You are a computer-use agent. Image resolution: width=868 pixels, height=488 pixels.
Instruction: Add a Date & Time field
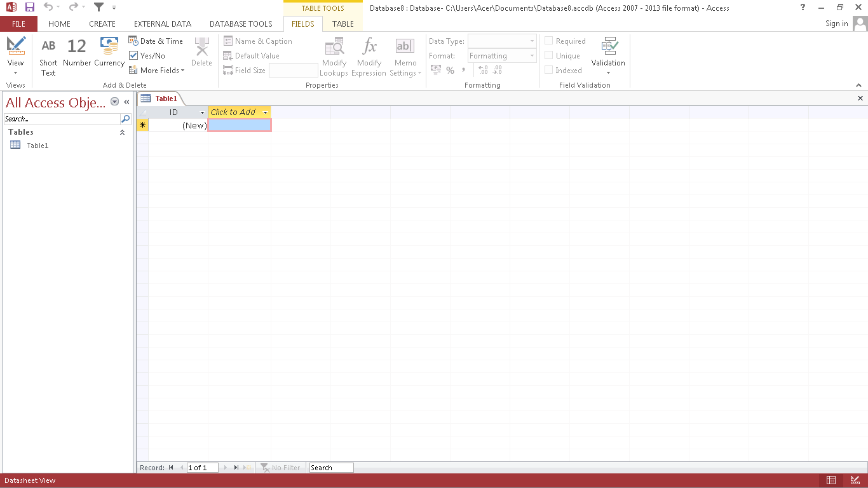coord(156,41)
